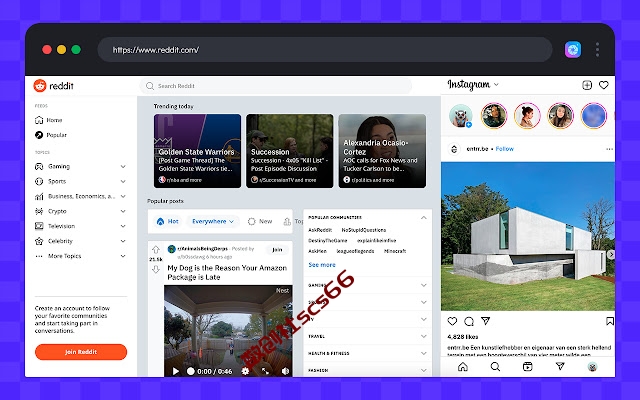Open the My Dog is the Reason post title

pos(227,273)
